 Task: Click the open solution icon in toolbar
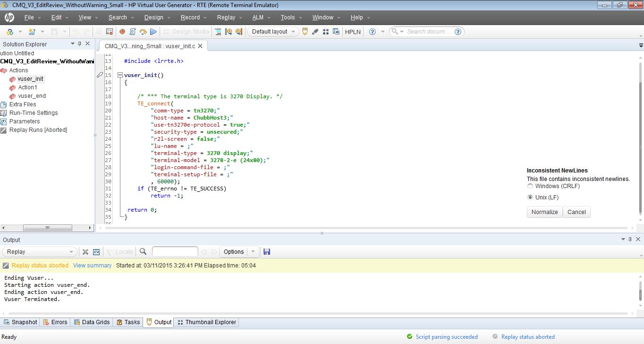click(9, 32)
